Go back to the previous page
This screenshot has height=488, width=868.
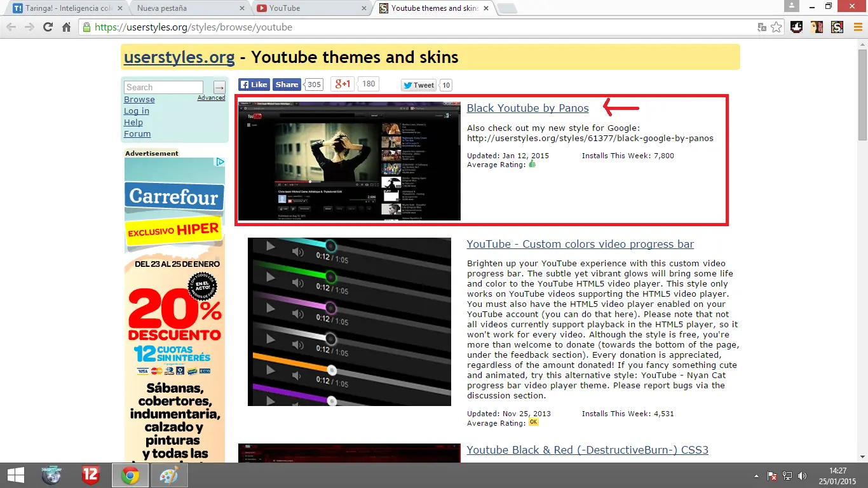click(11, 27)
